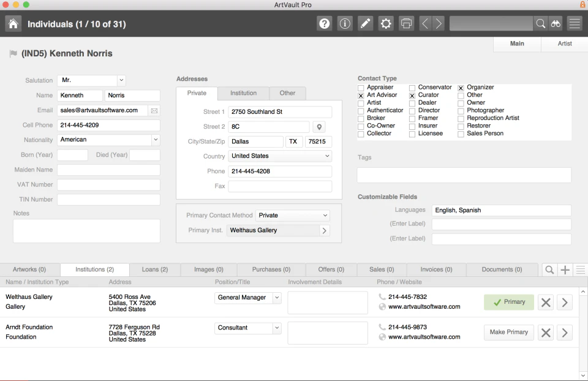The height and width of the screenshot is (381, 588).
Task: Open the Help icon in the toolbar
Action: (324, 23)
